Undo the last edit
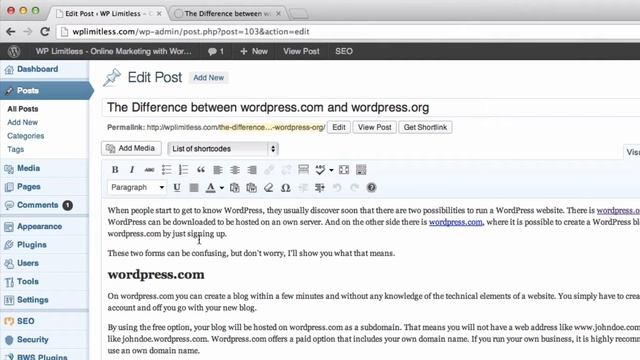 click(x=337, y=187)
